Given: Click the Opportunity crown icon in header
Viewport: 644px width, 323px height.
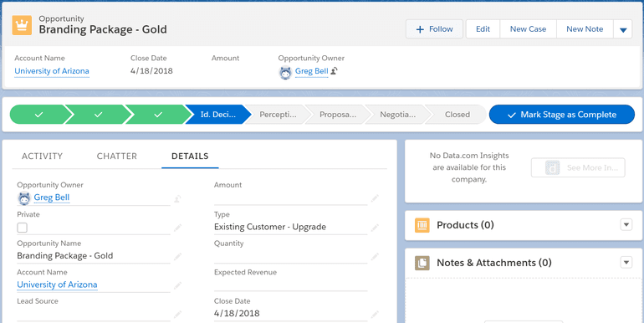Looking at the screenshot, I should pyautogui.click(x=22, y=25).
